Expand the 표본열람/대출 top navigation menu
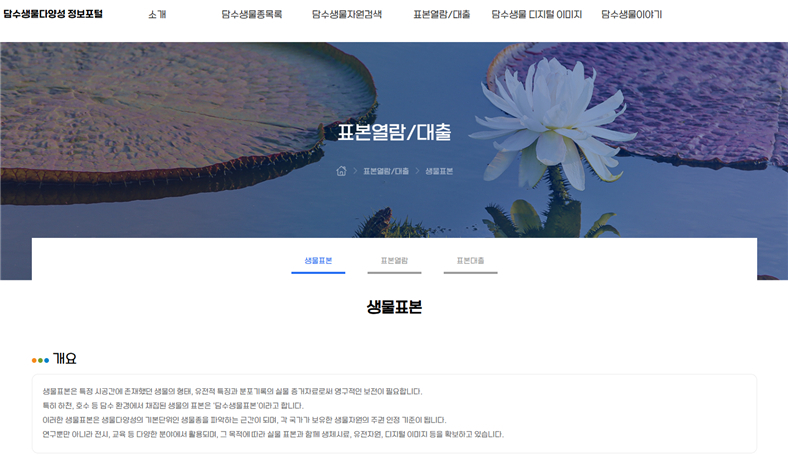Image resolution: width=788 pixels, height=460 pixels. pos(441,15)
